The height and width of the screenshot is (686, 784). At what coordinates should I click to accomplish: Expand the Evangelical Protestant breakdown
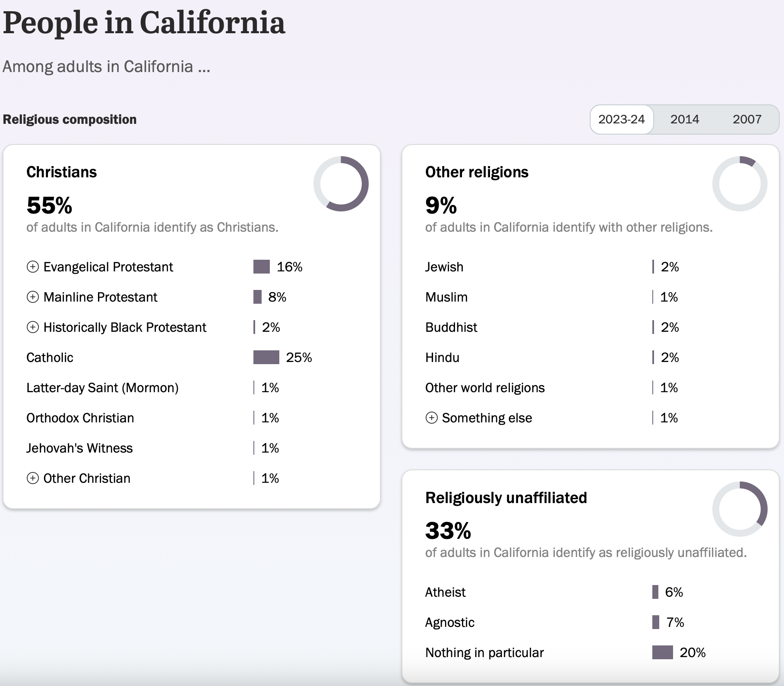[33, 267]
